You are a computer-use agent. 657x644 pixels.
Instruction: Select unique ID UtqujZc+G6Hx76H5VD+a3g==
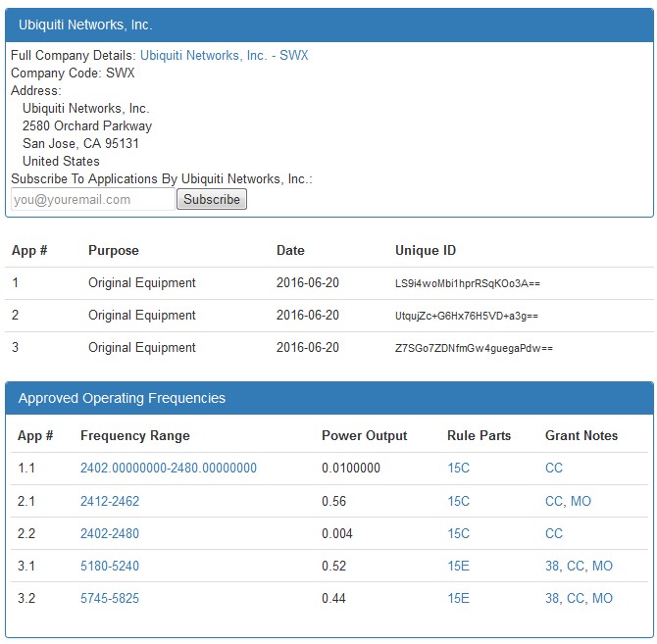[x=467, y=316]
